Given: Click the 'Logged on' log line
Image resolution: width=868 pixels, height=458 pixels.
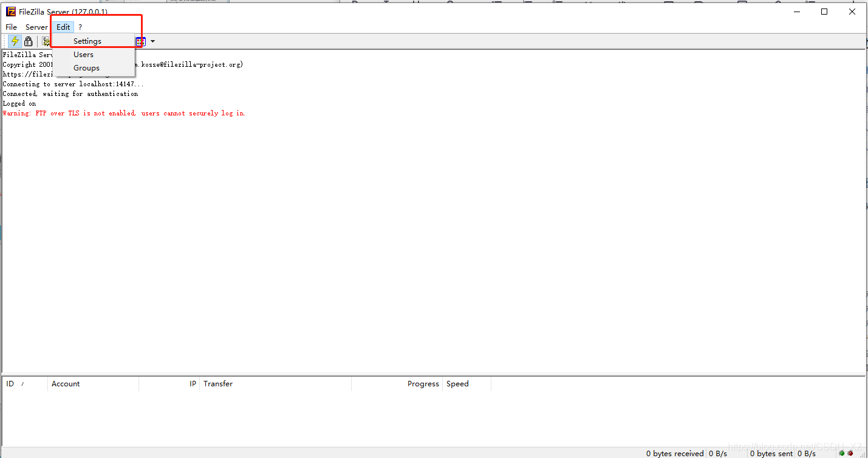Looking at the screenshot, I should 19,104.
